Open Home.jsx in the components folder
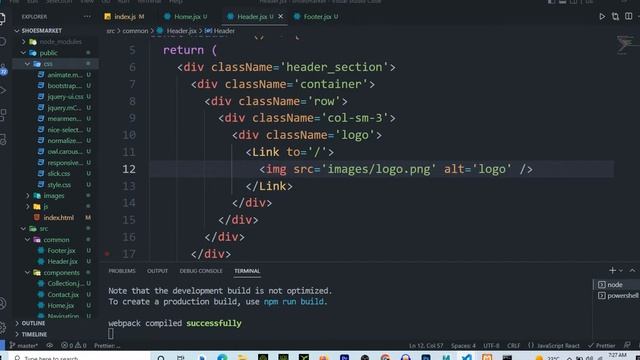The height and width of the screenshot is (360, 640). (x=60, y=305)
